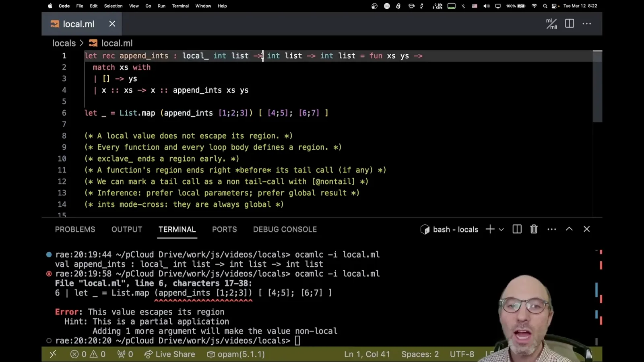
Task: Change indentation via Spaces: 2
Action: (x=420, y=354)
